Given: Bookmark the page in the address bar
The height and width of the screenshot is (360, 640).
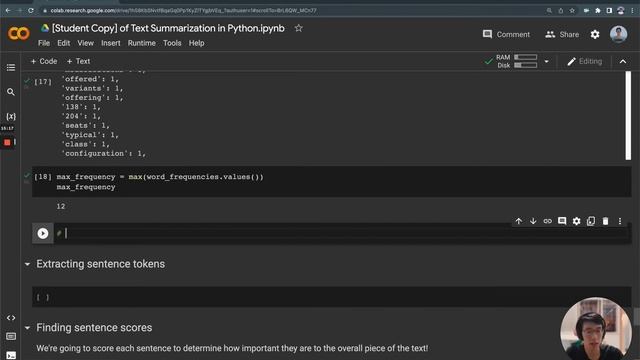Looking at the screenshot, I should tap(572, 11).
